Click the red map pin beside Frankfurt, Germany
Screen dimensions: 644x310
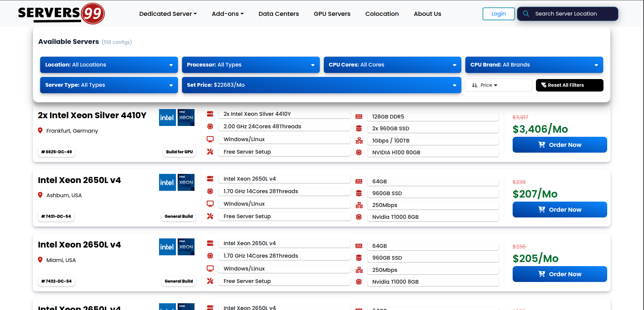pyautogui.click(x=40, y=131)
